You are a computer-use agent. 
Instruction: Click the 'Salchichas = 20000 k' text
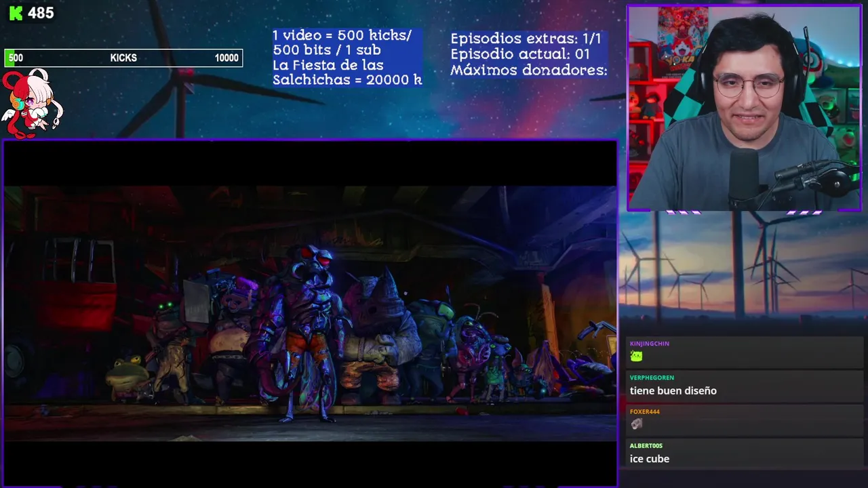(x=347, y=80)
